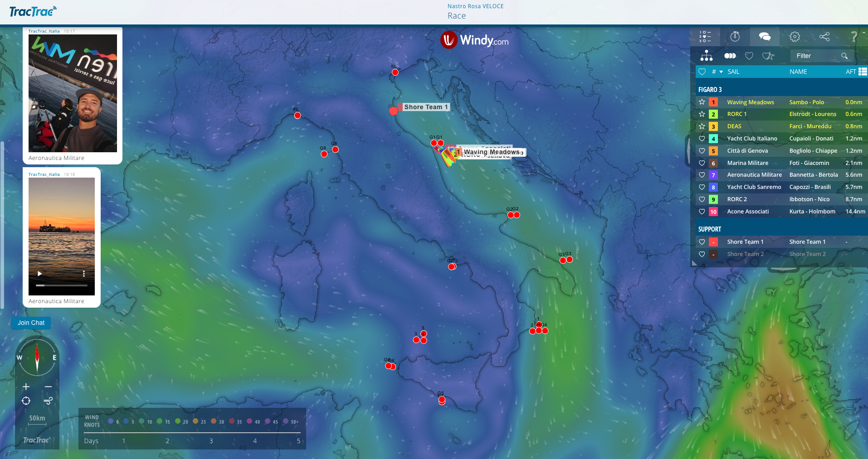Sort by AFT column header
The width and height of the screenshot is (868, 459).
(x=851, y=72)
